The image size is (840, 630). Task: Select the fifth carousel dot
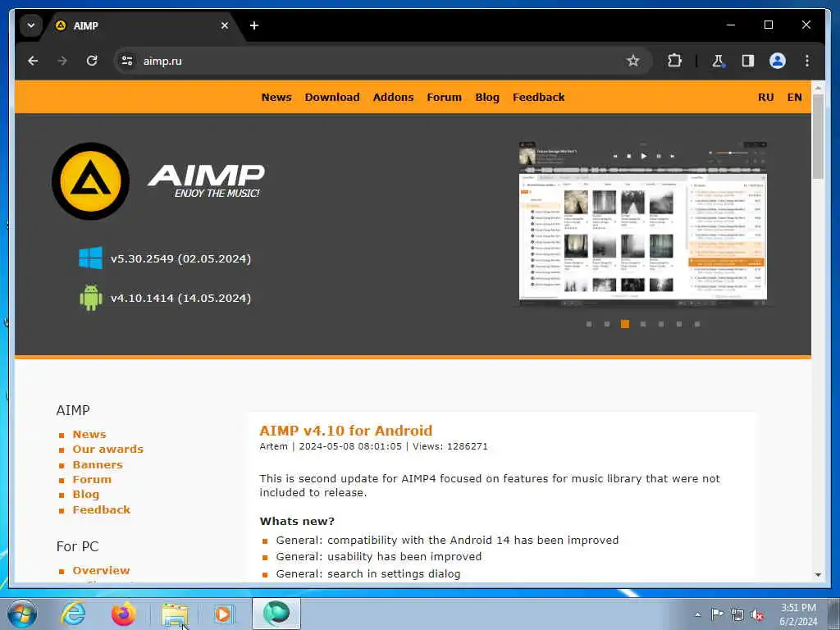[661, 324]
